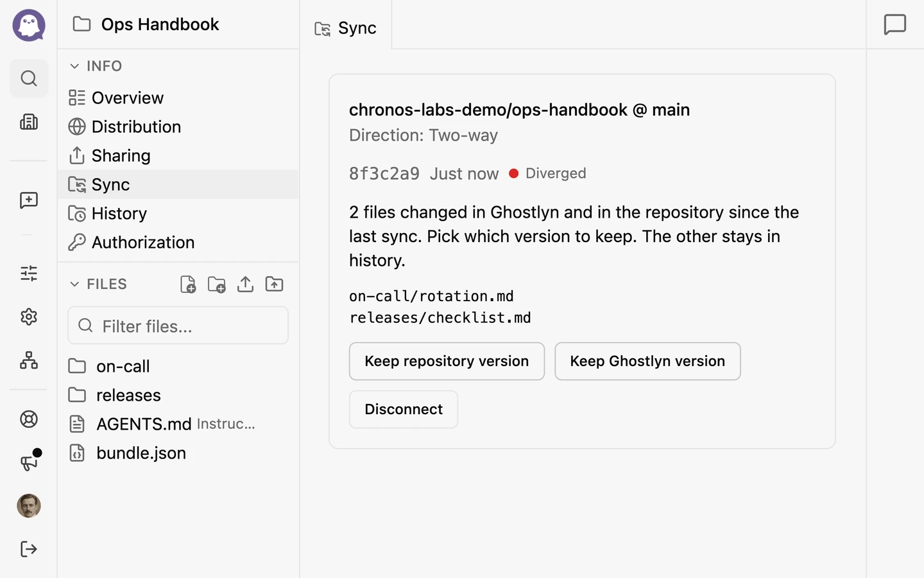
Task: Click the new file icon in FILES
Action: [x=188, y=284]
